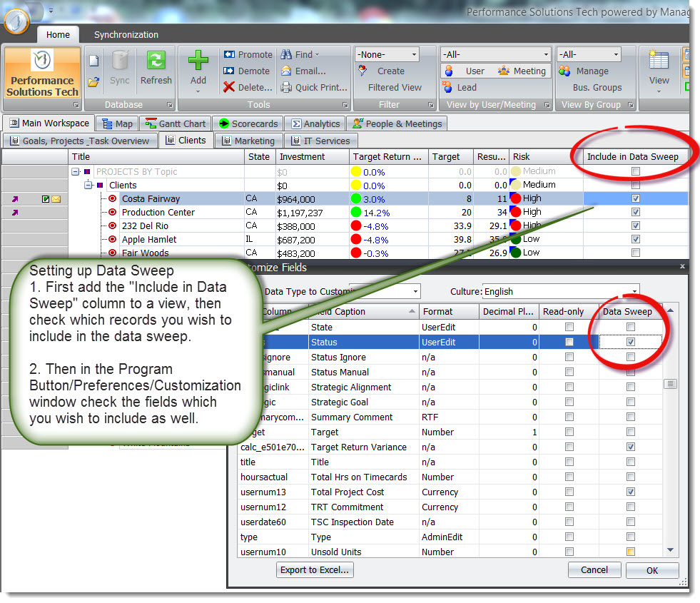Click red status dot for 232 Del Rio
Screen dimensions: 700x603
(356, 226)
